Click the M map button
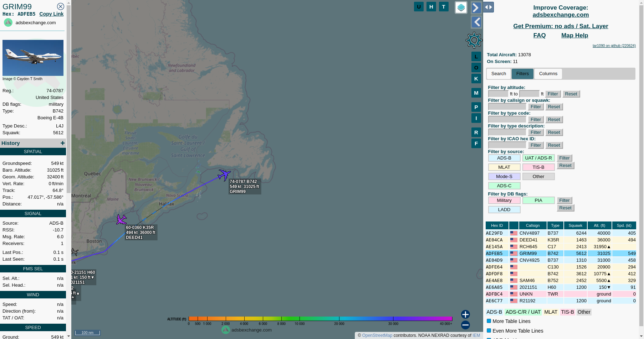 point(476,93)
